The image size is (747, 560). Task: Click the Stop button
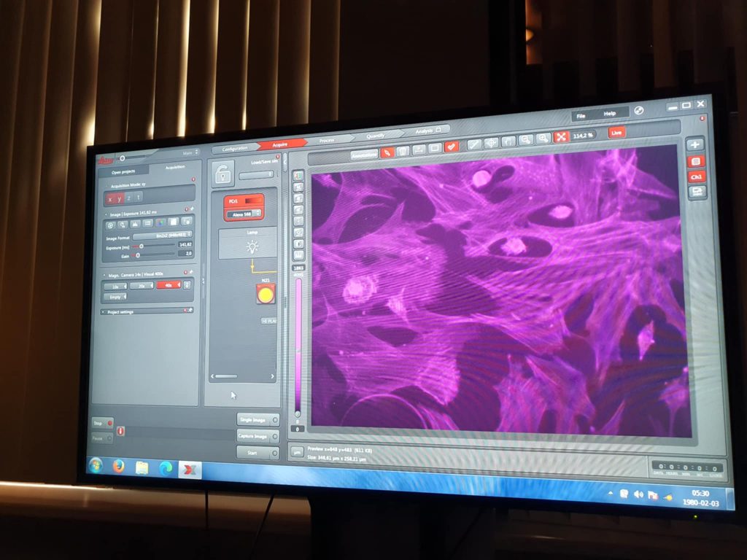[x=103, y=423]
